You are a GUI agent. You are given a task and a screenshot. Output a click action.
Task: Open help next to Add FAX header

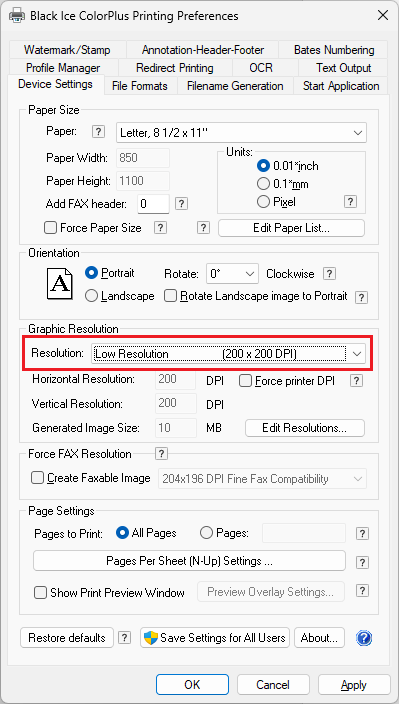(x=181, y=204)
